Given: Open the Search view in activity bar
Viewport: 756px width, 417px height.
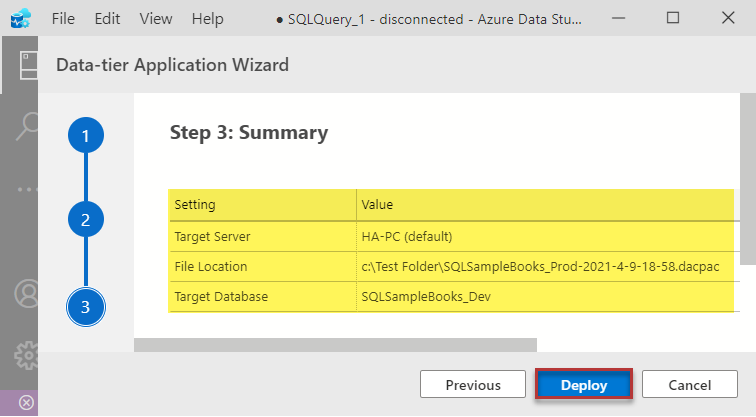Looking at the screenshot, I should tap(19, 126).
